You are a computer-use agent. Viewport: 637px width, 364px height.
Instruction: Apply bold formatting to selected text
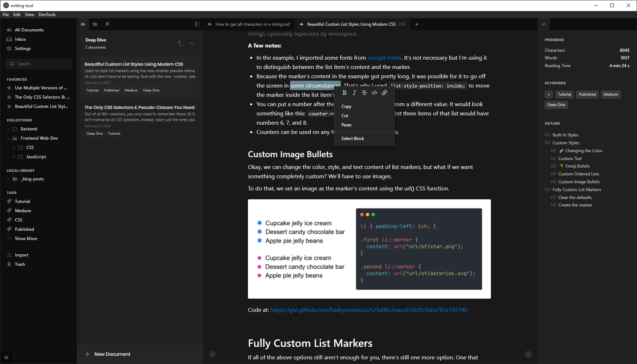point(344,93)
